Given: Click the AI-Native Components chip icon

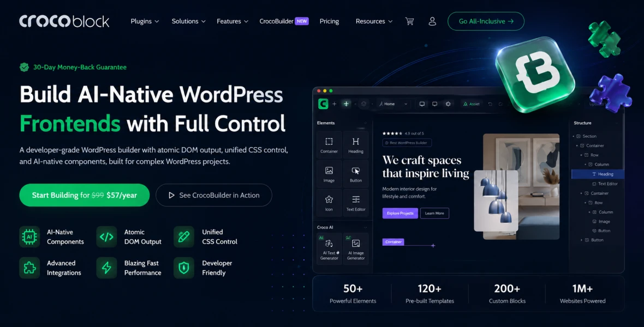Looking at the screenshot, I should pos(29,237).
